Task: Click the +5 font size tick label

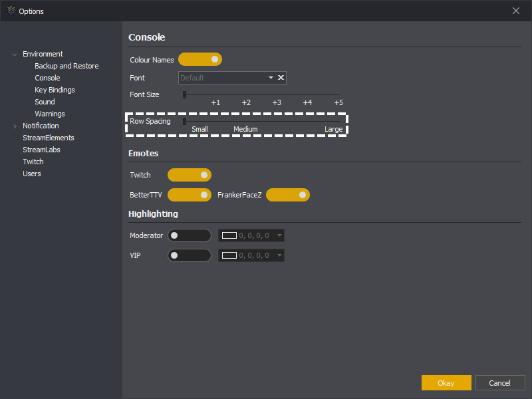Action: point(338,102)
